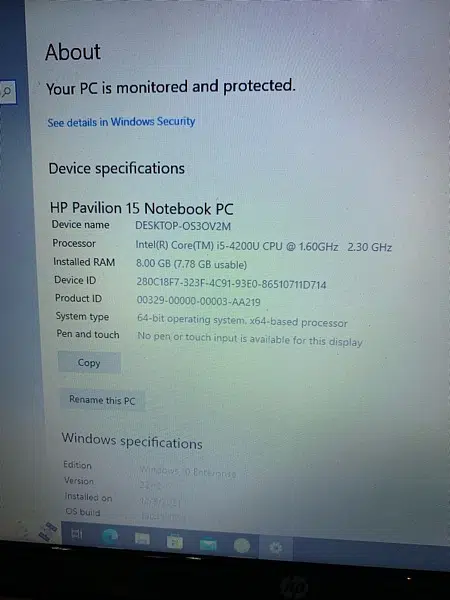This screenshot has height=600, width=450.
Task: Click the Product ID value 00329-00000-00003-AA219
Action: pos(198,301)
